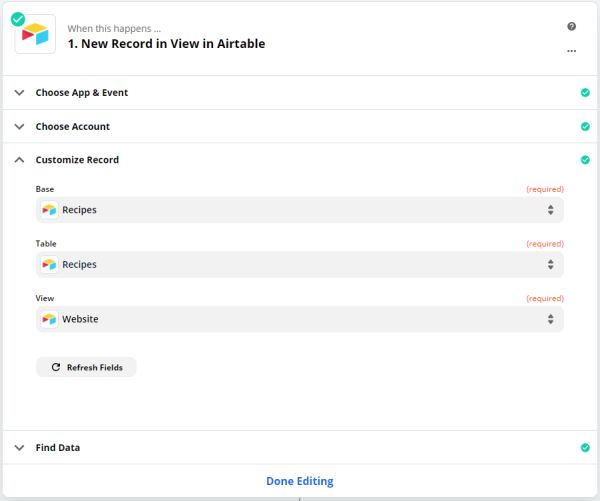Expand the Find Data section
This screenshot has width=600, height=501.
(300, 447)
